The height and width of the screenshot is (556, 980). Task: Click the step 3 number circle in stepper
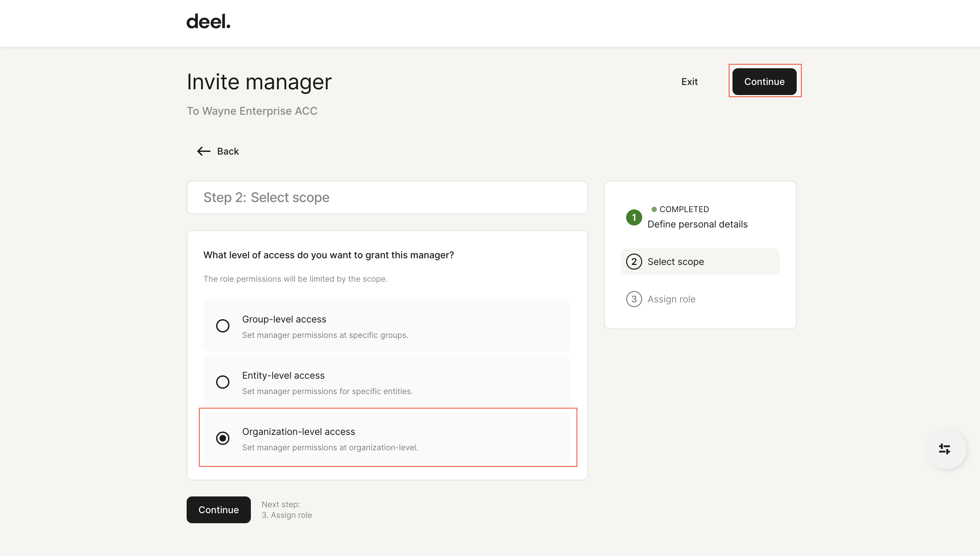[634, 299]
